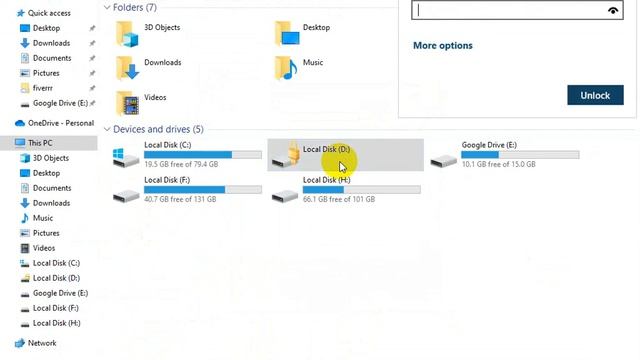This screenshot has width=640, height=360.
Task: Click the Local Disk (F:) usage bar
Action: [203, 190]
